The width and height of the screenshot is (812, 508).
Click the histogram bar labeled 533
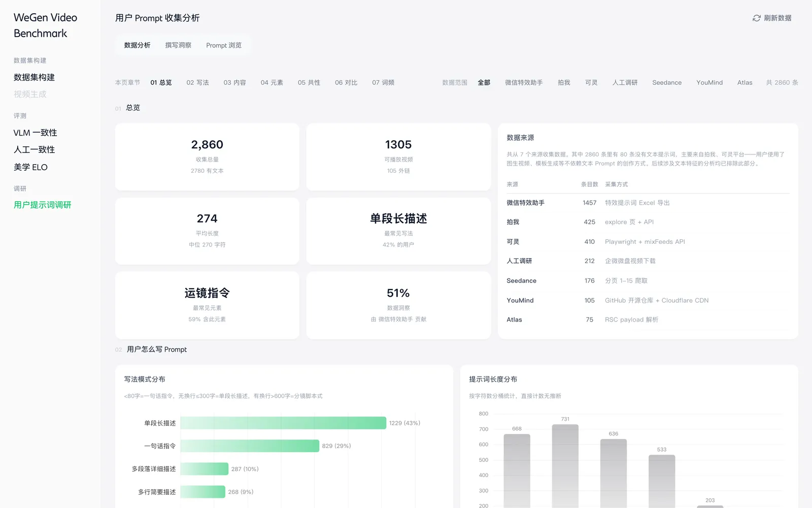click(x=662, y=482)
